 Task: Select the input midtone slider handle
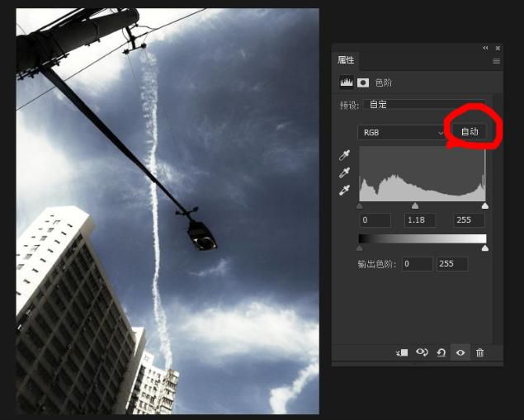(415, 205)
